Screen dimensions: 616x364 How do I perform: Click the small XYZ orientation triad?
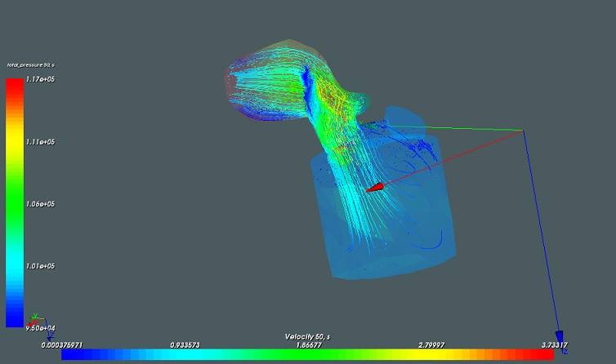pos(41,326)
